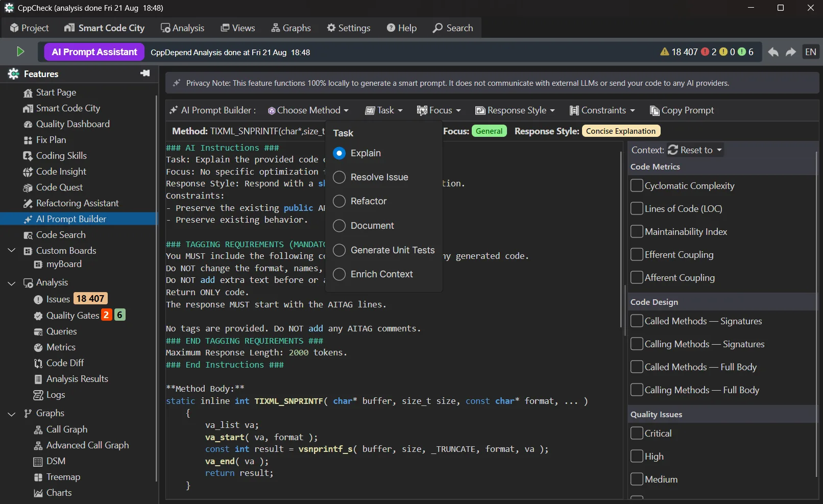Open the Project menu
Image resolution: width=823 pixels, height=504 pixels.
pyautogui.click(x=29, y=28)
